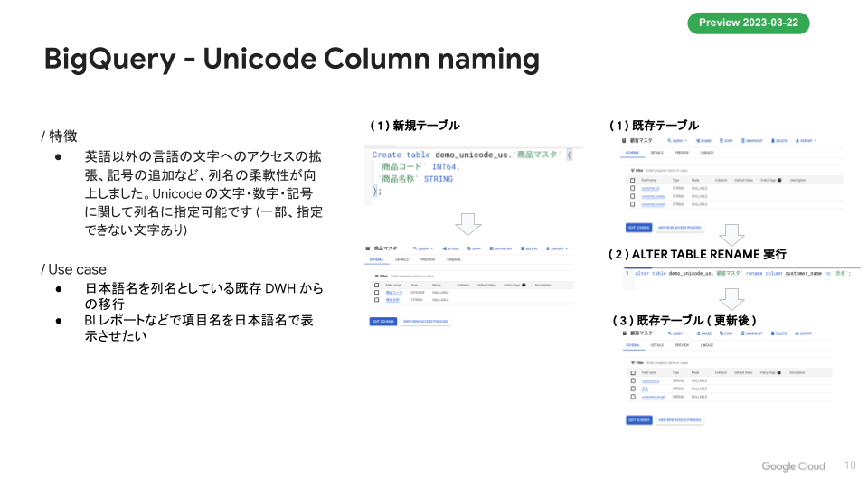The height and width of the screenshot is (488, 868).
Task: Click Share in the (1) 既存テーブル toolbar
Action: [703, 141]
